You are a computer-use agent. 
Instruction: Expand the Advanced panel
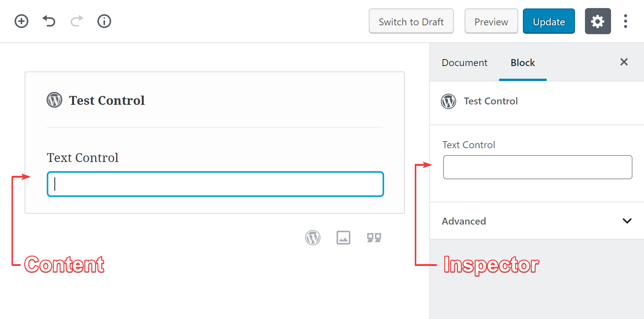[537, 221]
